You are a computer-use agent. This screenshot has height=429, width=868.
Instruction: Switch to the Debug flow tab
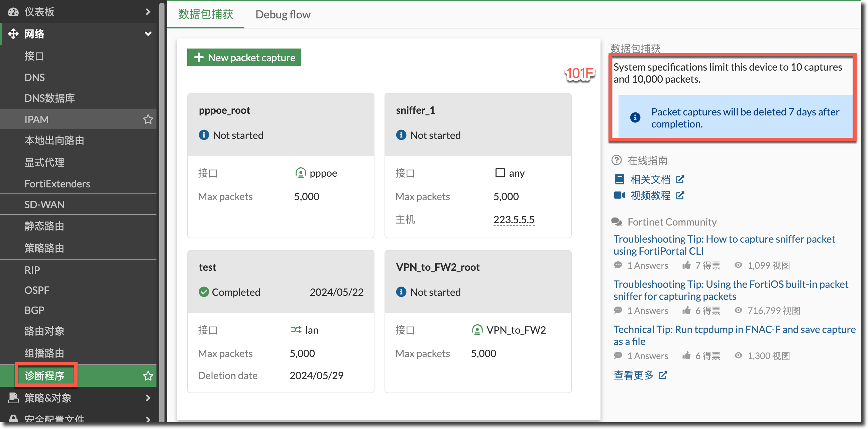(x=283, y=14)
